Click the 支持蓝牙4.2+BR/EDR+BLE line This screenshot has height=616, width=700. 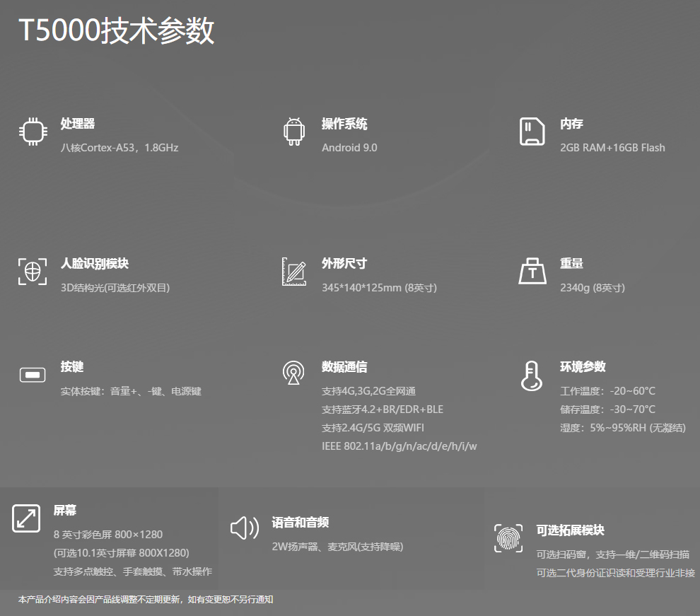[383, 409]
